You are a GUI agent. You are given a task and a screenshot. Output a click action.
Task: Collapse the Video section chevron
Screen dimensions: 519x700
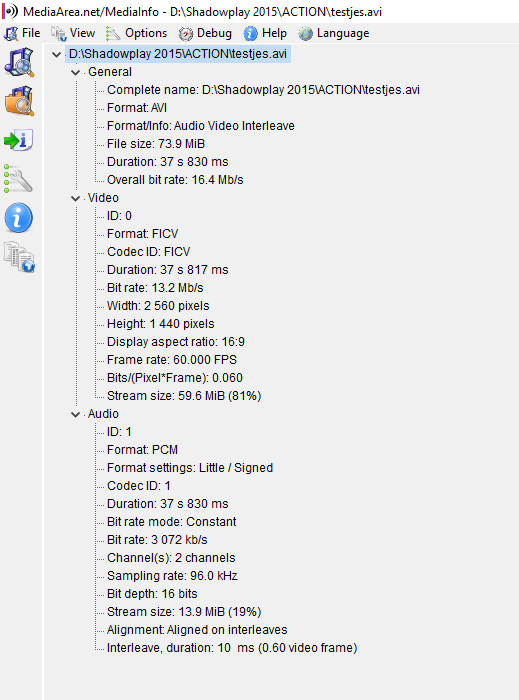[x=75, y=198]
